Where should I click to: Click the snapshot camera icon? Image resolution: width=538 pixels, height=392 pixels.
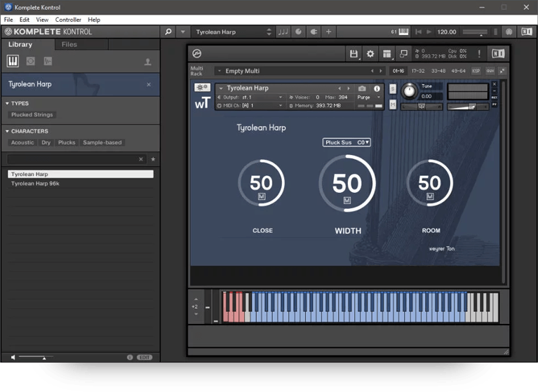tap(362, 88)
